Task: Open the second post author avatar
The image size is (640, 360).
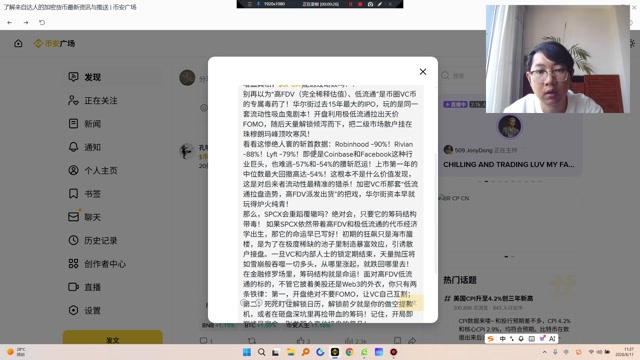Action: coord(187,151)
